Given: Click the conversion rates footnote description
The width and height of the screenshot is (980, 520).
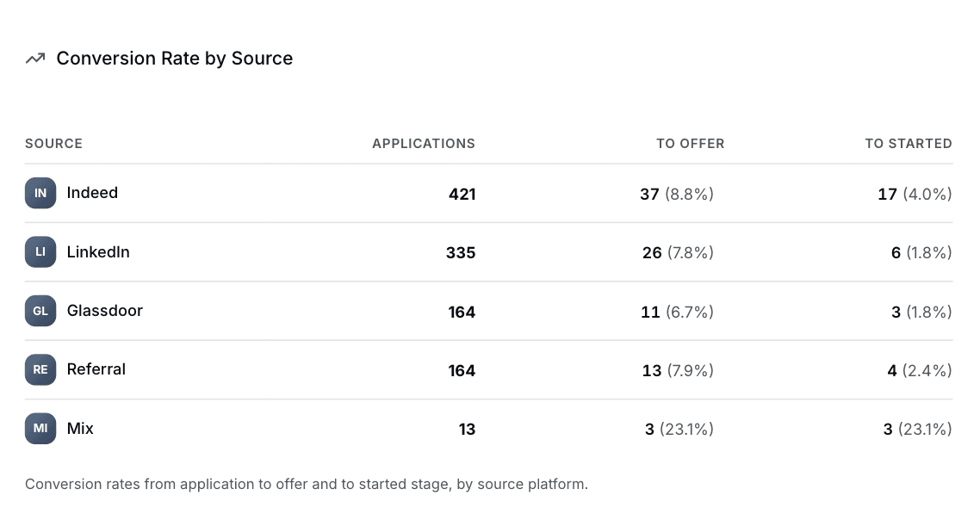Looking at the screenshot, I should 307,485.
